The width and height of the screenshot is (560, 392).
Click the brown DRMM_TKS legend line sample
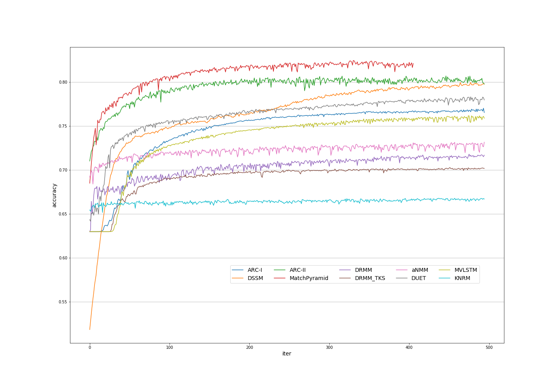[345, 278]
